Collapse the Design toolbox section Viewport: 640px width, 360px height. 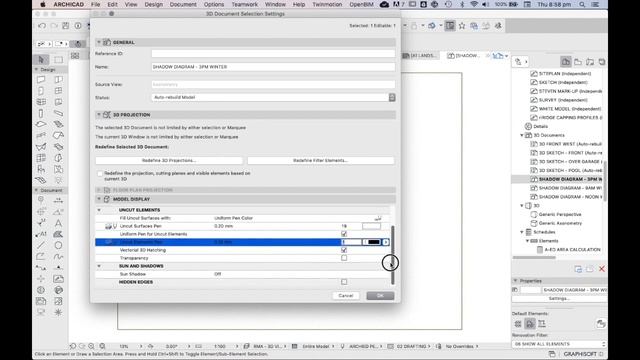point(36,70)
